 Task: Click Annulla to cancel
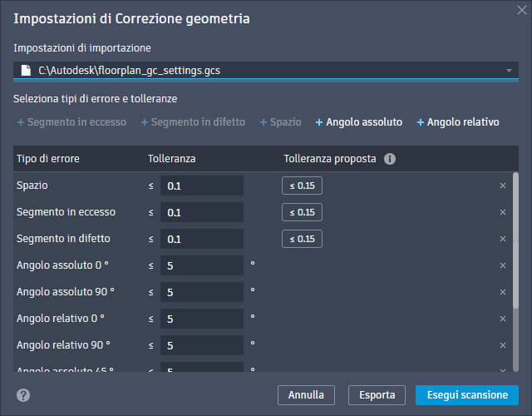(306, 394)
